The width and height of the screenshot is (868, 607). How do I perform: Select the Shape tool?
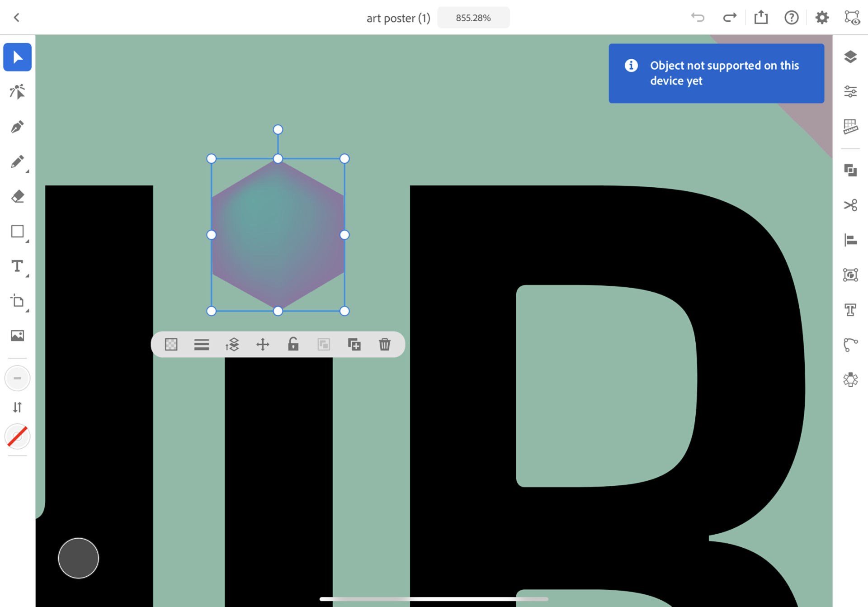pyautogui.click(x=17, y=232)
